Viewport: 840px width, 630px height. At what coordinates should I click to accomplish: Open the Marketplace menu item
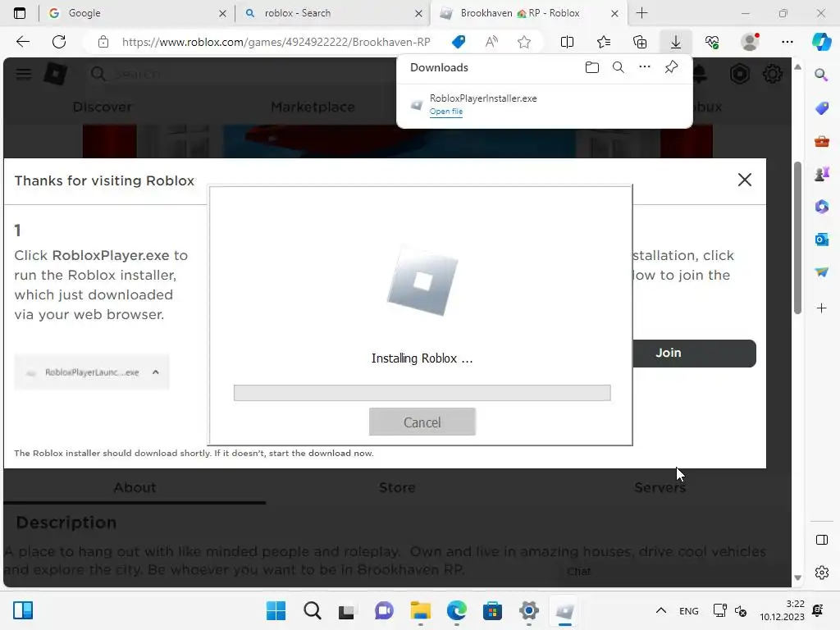(x=313, y=107)
